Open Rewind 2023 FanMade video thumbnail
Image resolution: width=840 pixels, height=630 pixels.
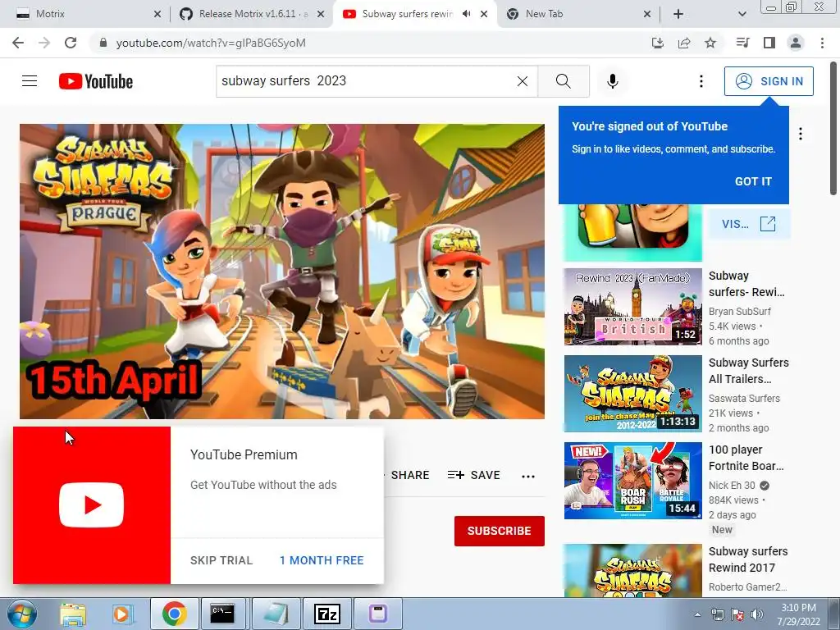pos(632,307)
